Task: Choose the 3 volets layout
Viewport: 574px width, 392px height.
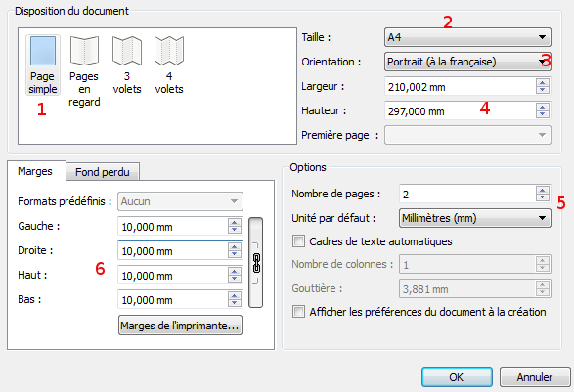Action: (127, 65)
